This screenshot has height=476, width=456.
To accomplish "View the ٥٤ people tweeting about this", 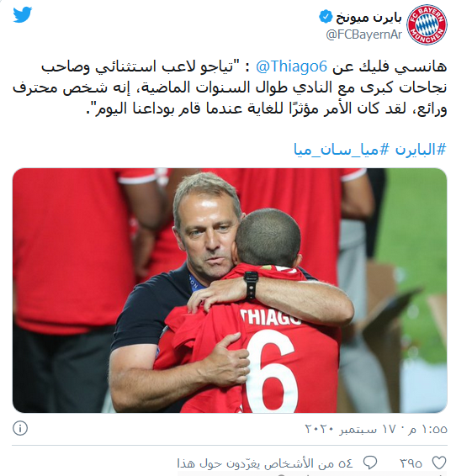I will click(265, 463).
